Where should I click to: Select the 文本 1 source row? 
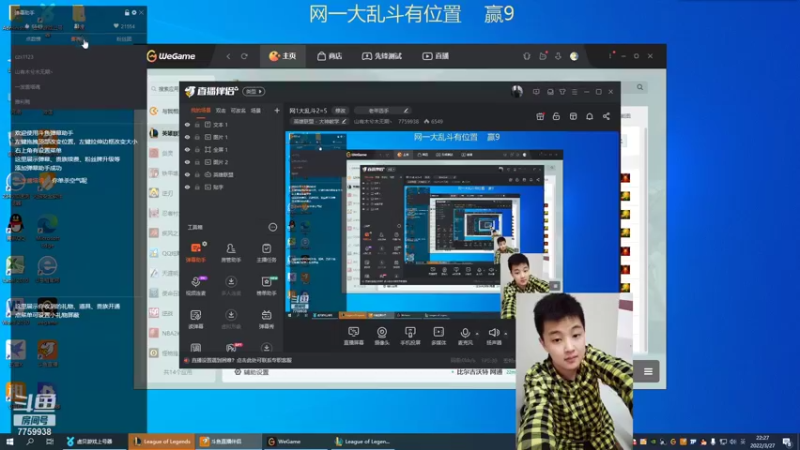tap(232, 124)
